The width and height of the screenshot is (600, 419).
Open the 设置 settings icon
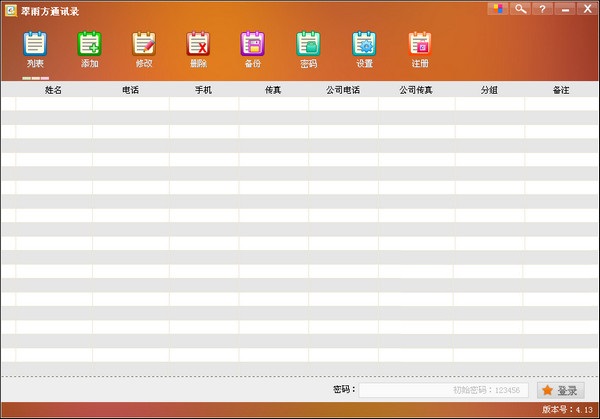pos(364,50)
